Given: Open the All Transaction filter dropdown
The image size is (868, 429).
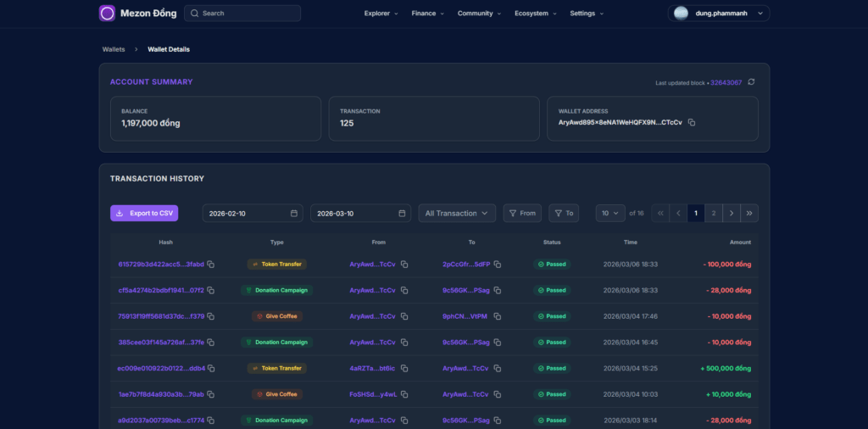Looking at the screenshot, I should 458,214.
